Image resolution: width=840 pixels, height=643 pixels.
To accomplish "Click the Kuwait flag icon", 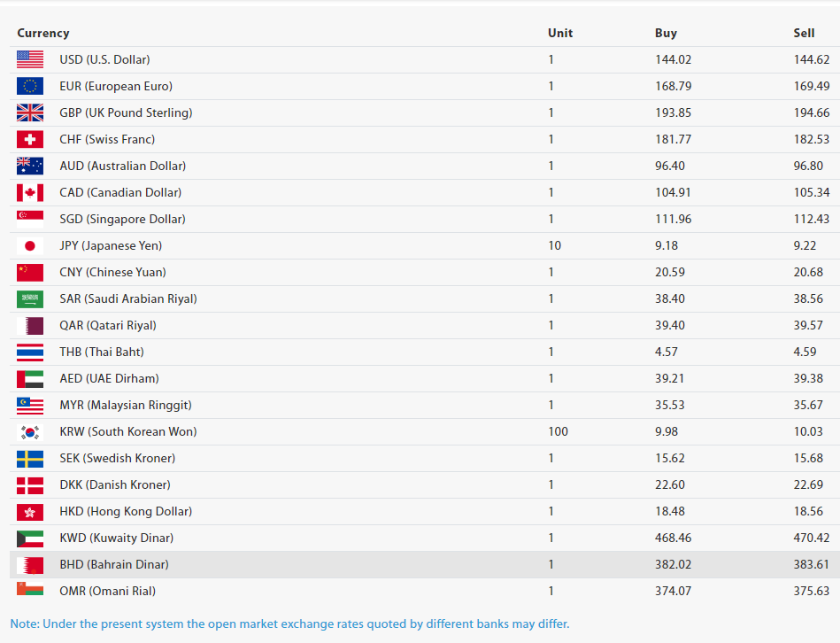I will [x=29, y=538].
